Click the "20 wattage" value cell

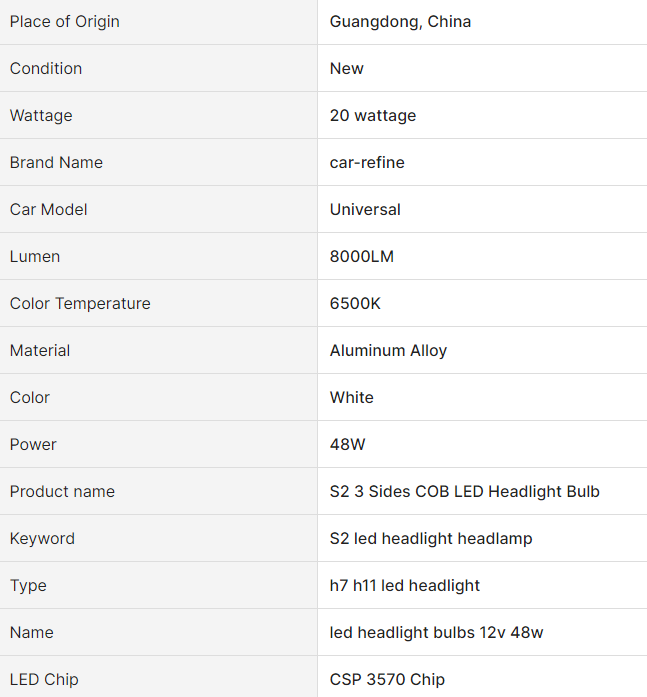click(372, 115)
